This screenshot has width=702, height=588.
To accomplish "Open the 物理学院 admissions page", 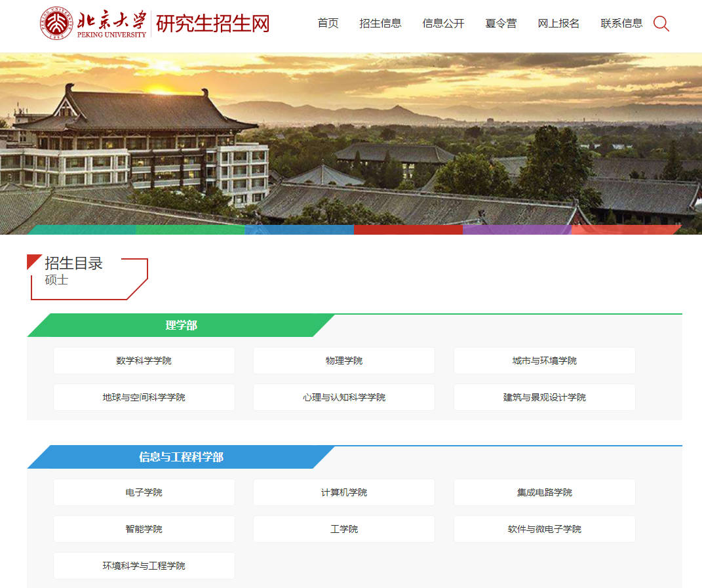I will coord(343,361).
